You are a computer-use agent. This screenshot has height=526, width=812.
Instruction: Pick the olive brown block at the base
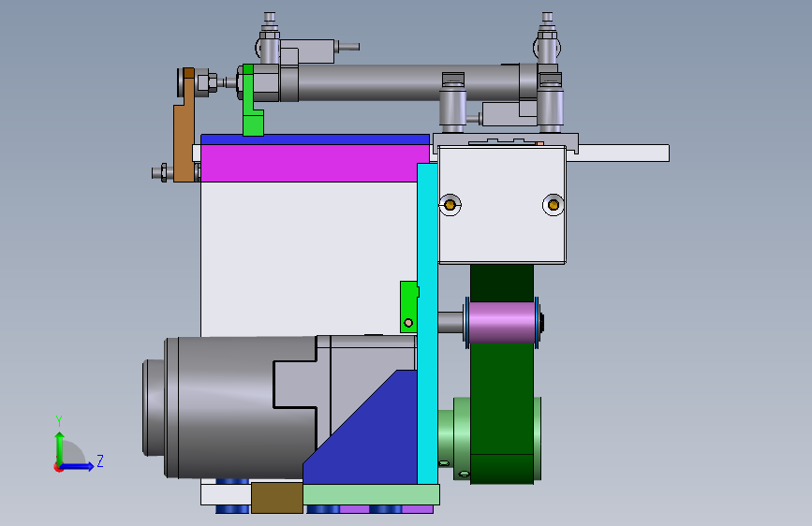click(277, 498)
